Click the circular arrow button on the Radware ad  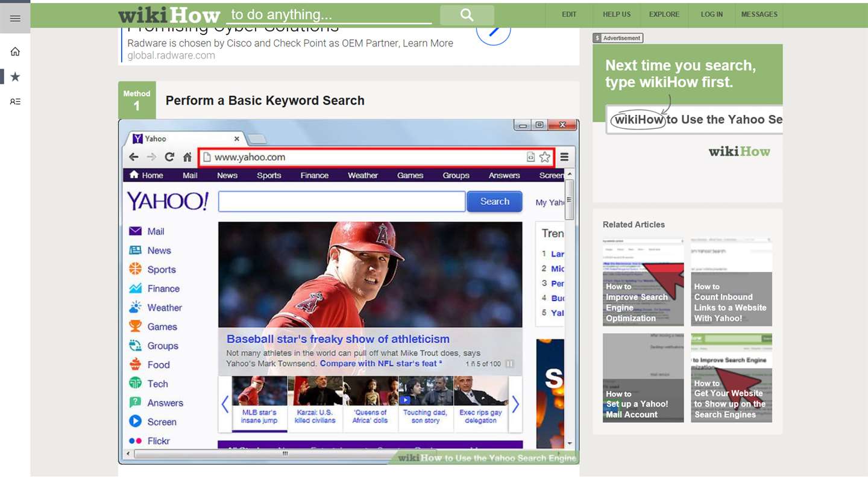[493, 31]
